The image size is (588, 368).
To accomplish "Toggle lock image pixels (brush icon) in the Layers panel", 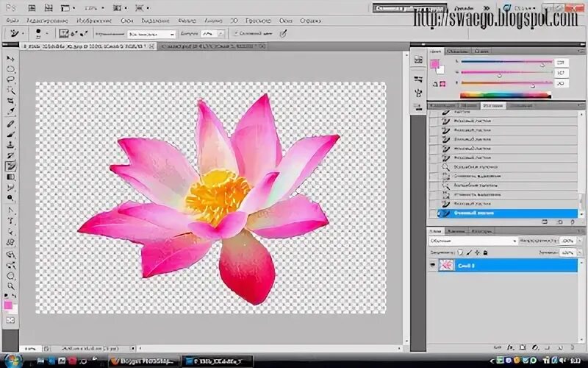I will (469, 252).
